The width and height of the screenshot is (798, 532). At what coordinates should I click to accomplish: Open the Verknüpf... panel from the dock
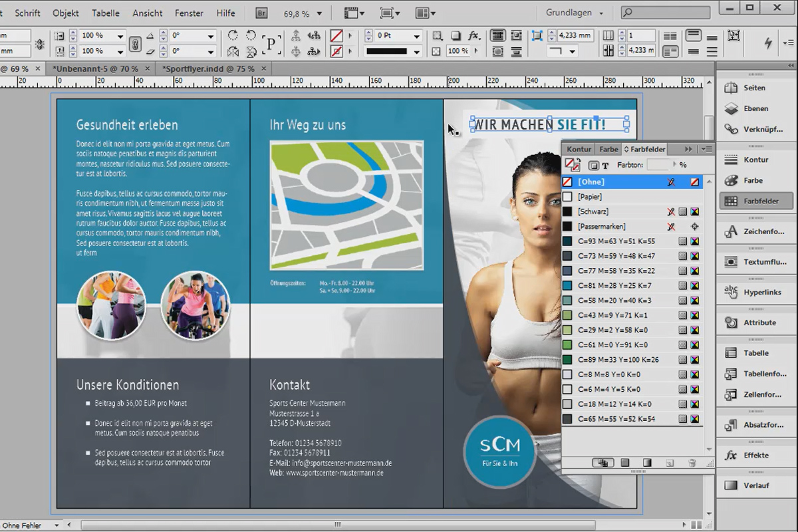[x=756, y=129]
